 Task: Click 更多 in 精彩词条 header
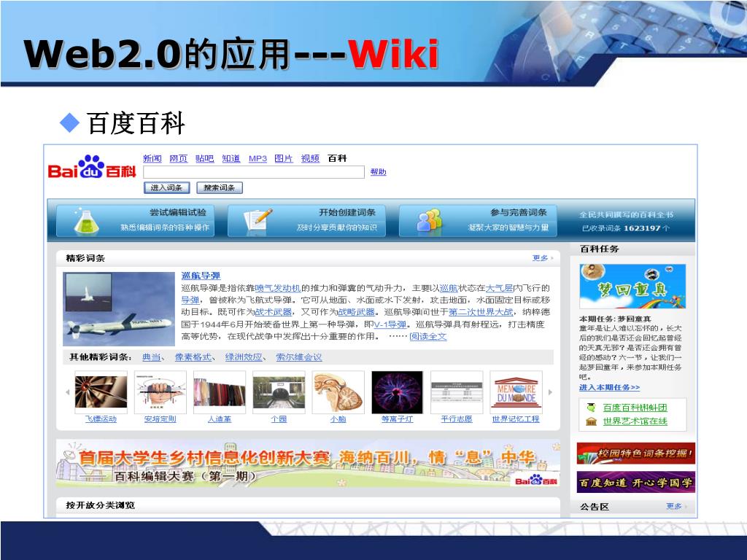(x=541, y=258)
